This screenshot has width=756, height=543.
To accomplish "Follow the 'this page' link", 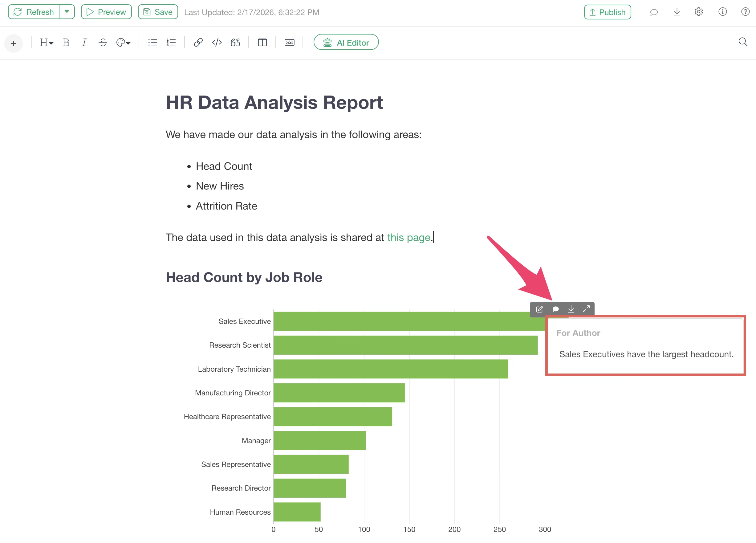I will point(409,238).
